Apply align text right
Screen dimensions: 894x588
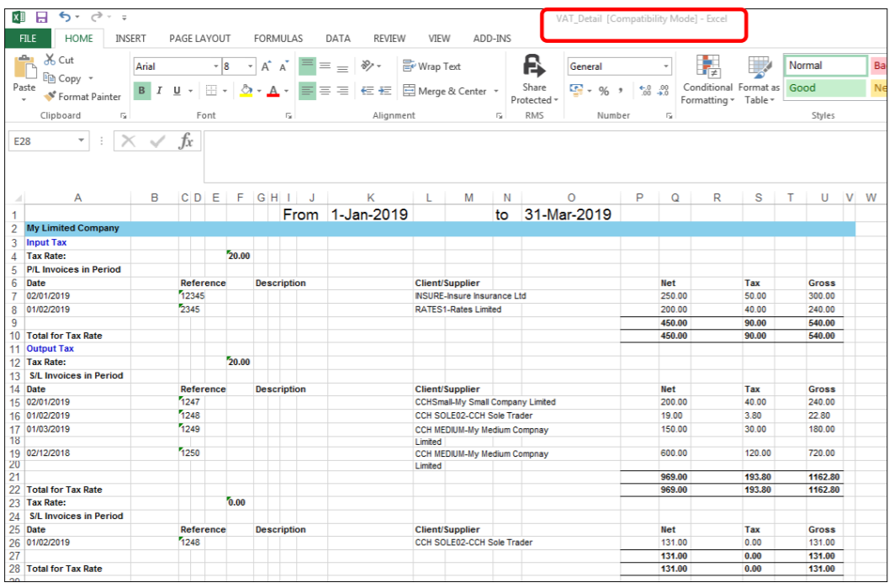point(342,91)
